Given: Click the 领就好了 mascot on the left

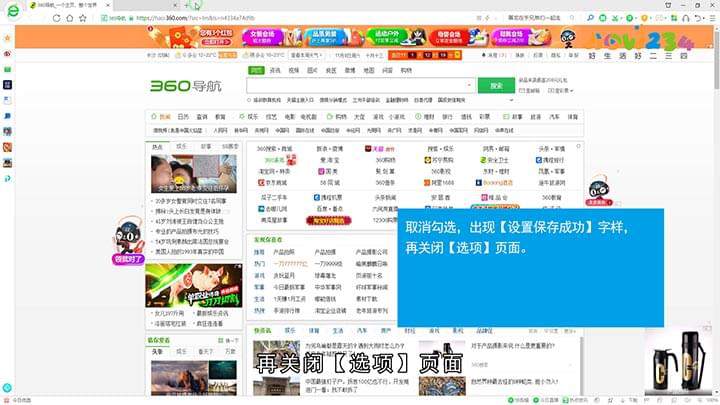Looking at the screenshot, I should (x=128, y=241).
